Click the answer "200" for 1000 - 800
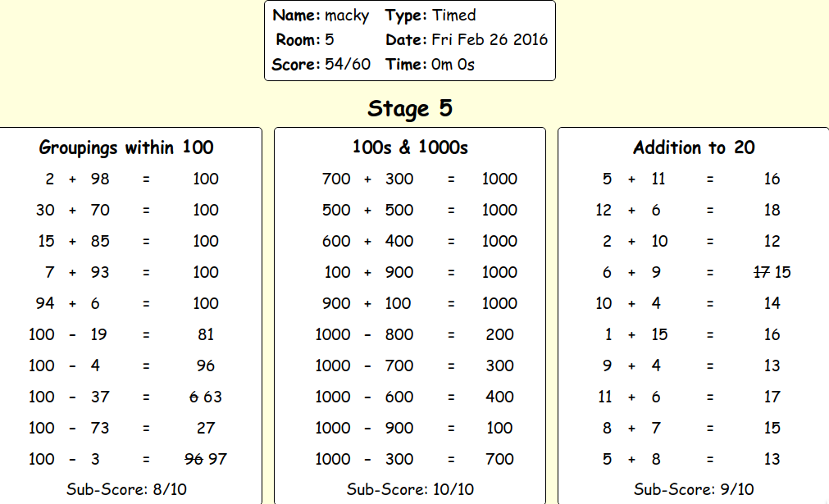829x504 pixels. point(499,334)
